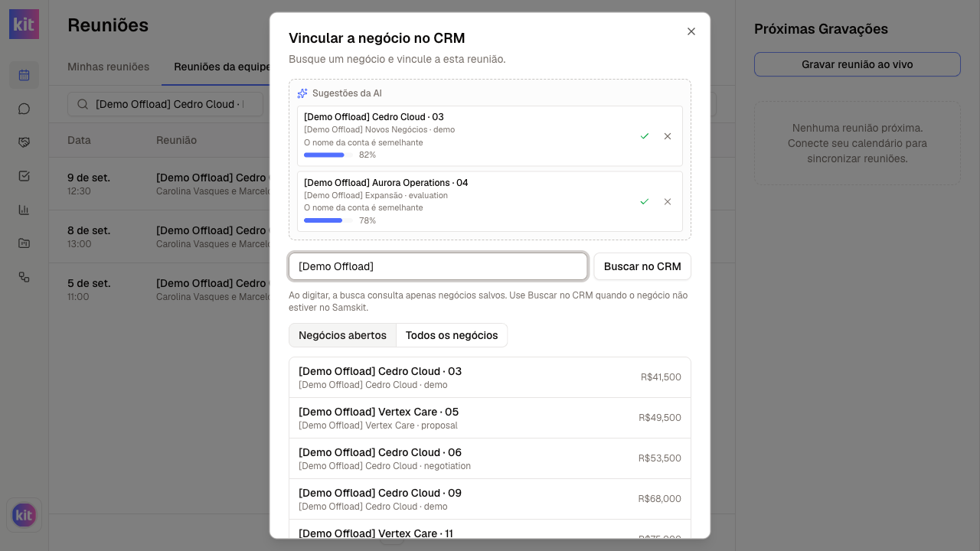The image size is (980, 551).
Task: Switch to Negócios abertos tab
Action: (342, 335)
